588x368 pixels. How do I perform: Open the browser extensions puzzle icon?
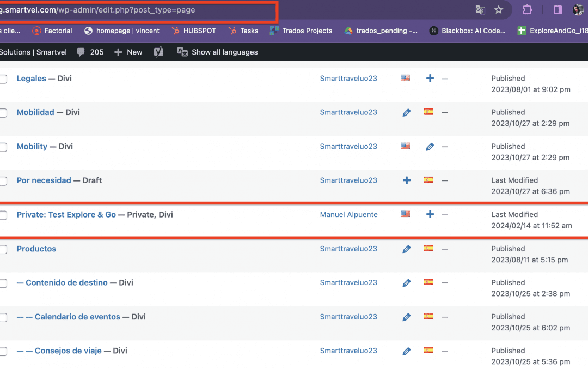[527, 10]
